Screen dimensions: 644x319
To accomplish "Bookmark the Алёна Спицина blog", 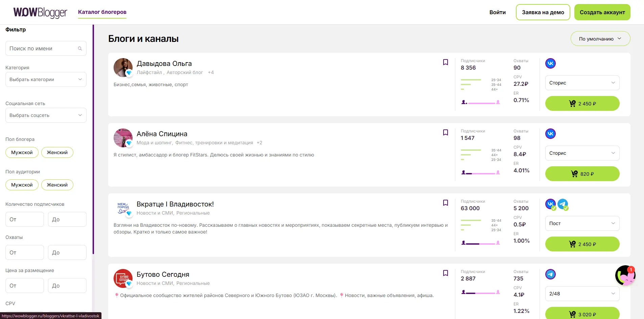I will [446, 132].
